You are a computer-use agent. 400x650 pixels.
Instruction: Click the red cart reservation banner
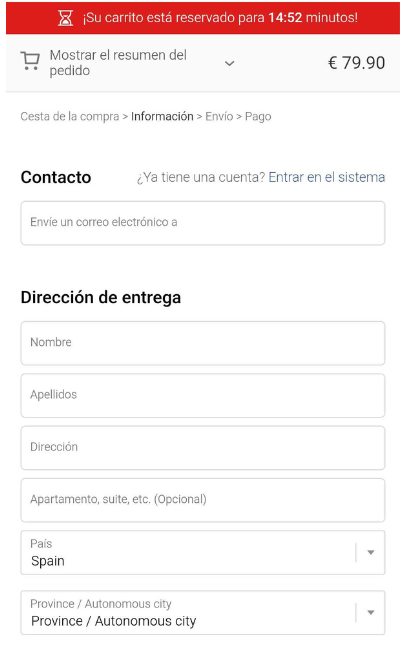click(203, 18)
